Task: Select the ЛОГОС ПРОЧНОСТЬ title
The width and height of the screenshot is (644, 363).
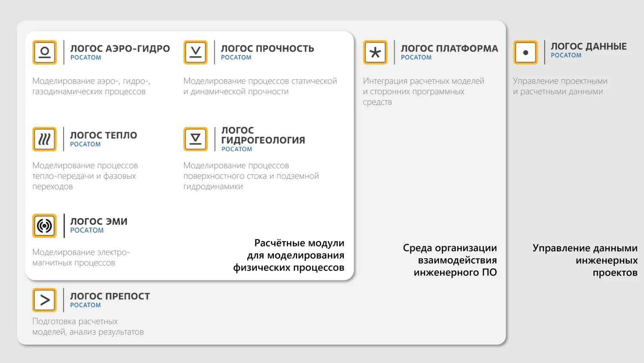Action: pos(267,49)
